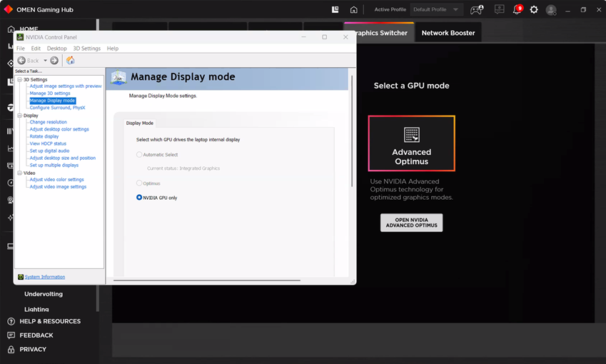
Task: Open Change resolution
Action: click(x=49, y=122)
